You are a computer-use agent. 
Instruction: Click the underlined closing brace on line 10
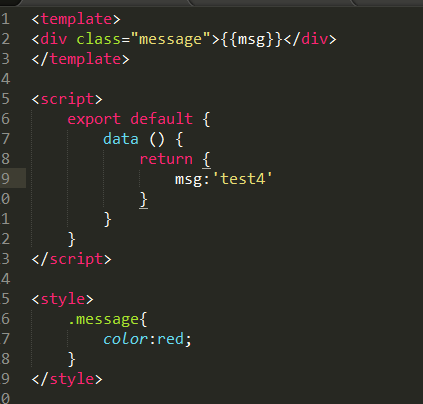point(144,200)
